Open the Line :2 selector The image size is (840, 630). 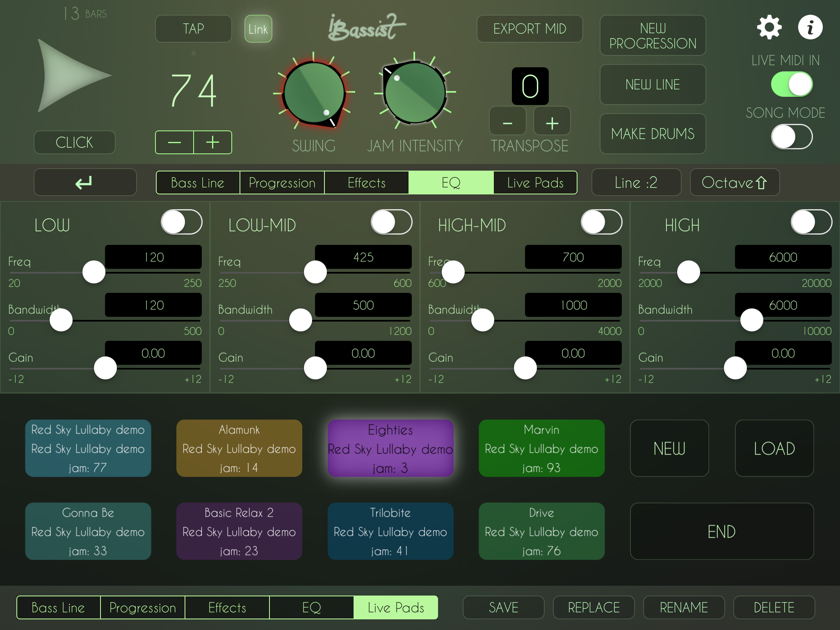point(636,183)
